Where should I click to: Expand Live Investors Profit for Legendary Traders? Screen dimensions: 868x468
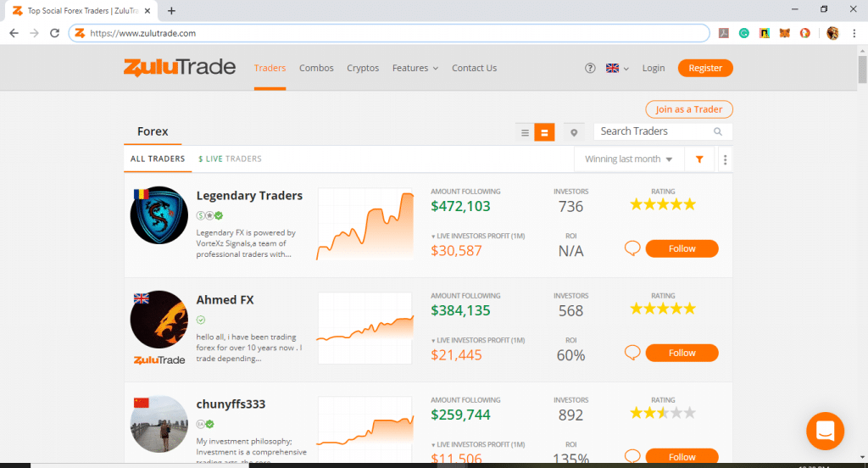point(478,236)
